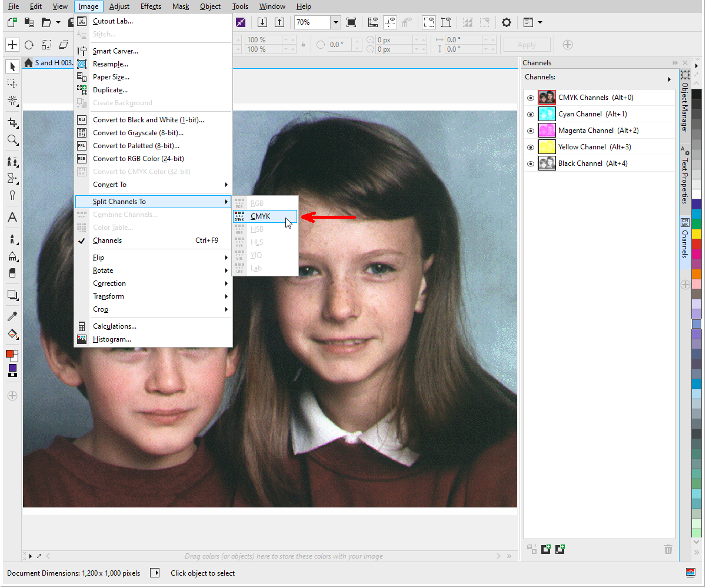Screen dimensions: 706x588
Task: Open the 70% zoom level dropdown
Action: pyautogui.click(x=335, y=22)
